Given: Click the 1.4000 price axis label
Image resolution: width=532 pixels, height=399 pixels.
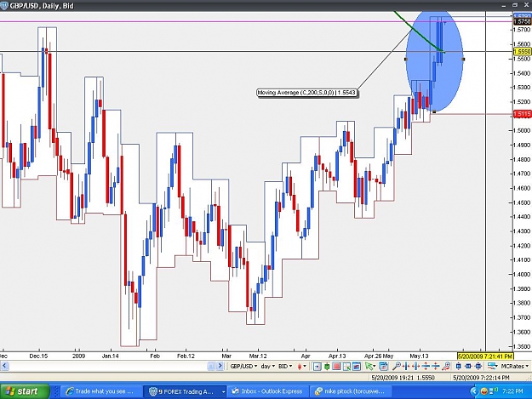Looking at the screenshot, I should pyautogui.click(x=523, y=274).
